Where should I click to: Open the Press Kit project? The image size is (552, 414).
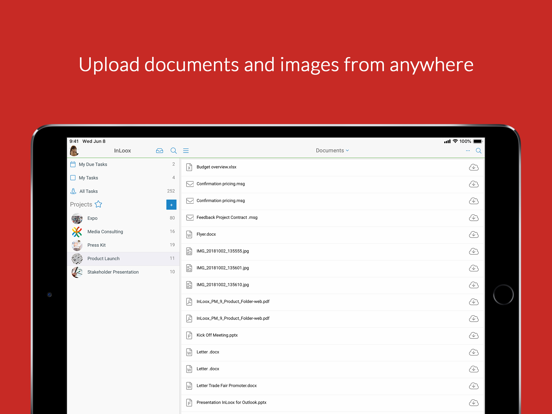pos(123,245)
